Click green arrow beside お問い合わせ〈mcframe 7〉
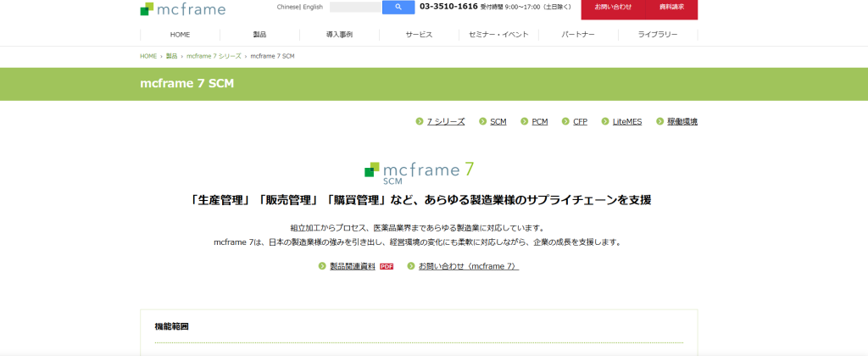 click(x=411, y=266)
